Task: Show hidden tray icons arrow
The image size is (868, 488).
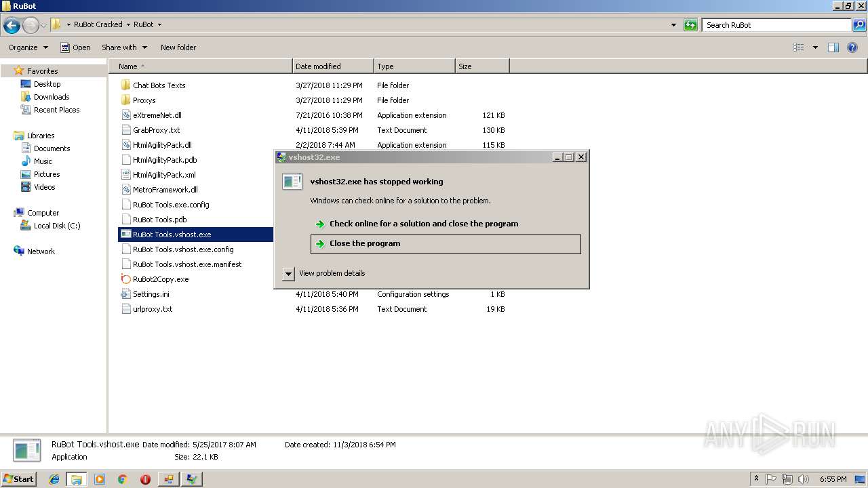Action: tap(756, 479)
